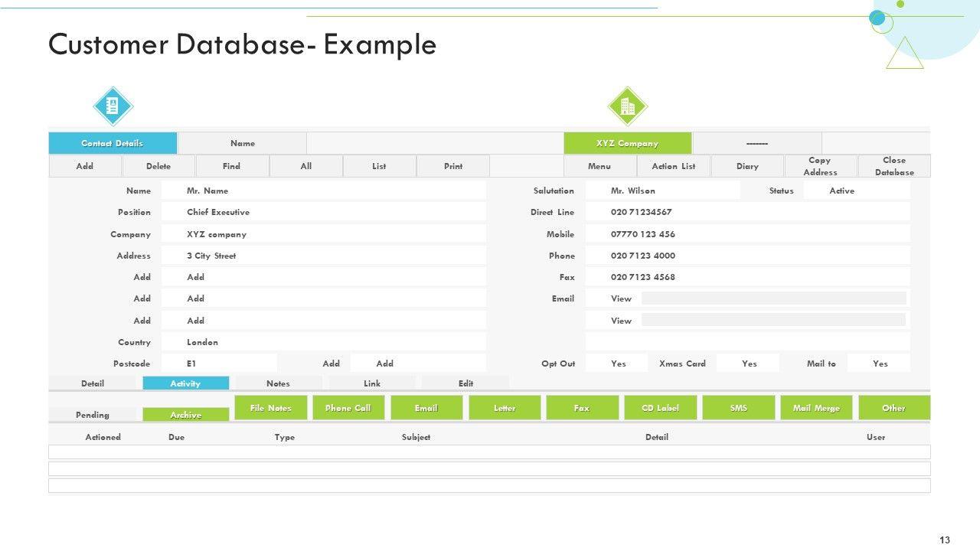The image size is (980, 551).
Task: Toggle the Opt Out Yes field
Action: click(618, 364)
